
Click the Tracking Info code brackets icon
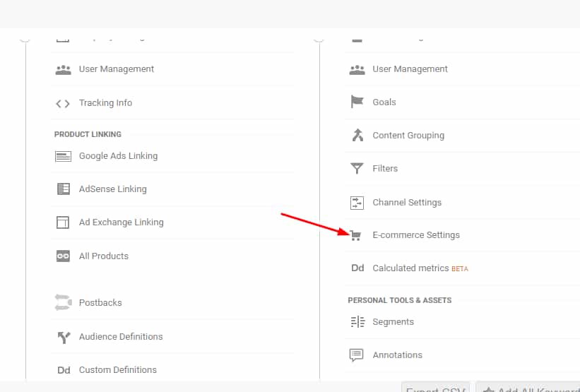pyautogui.click(x=63, y=103)
